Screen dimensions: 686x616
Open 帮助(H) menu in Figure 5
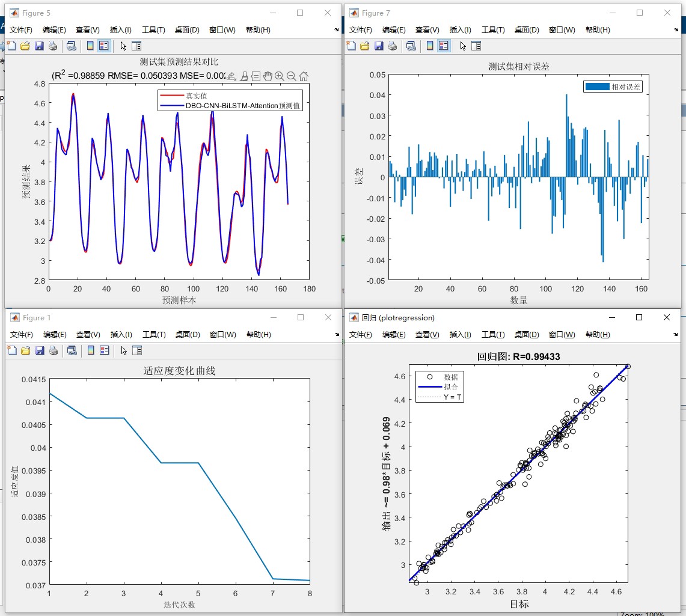click(258, 29)
